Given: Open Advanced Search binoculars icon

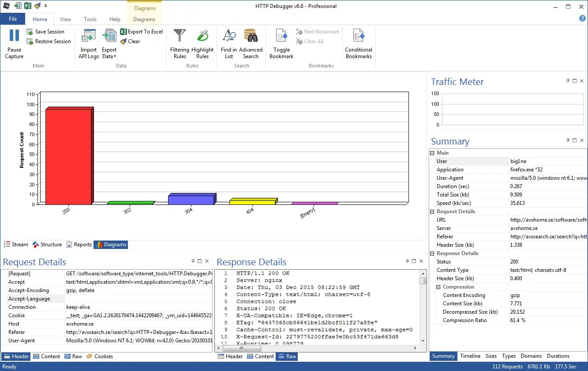Looking at the screenshot, I should pyautogui.click(x=251, y=36).
